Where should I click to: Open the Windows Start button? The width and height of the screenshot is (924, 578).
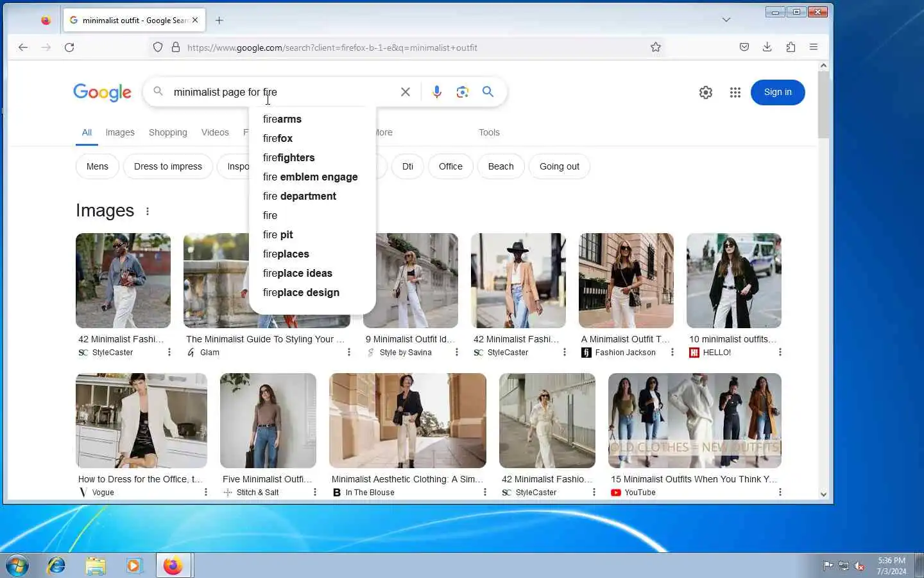17,566
